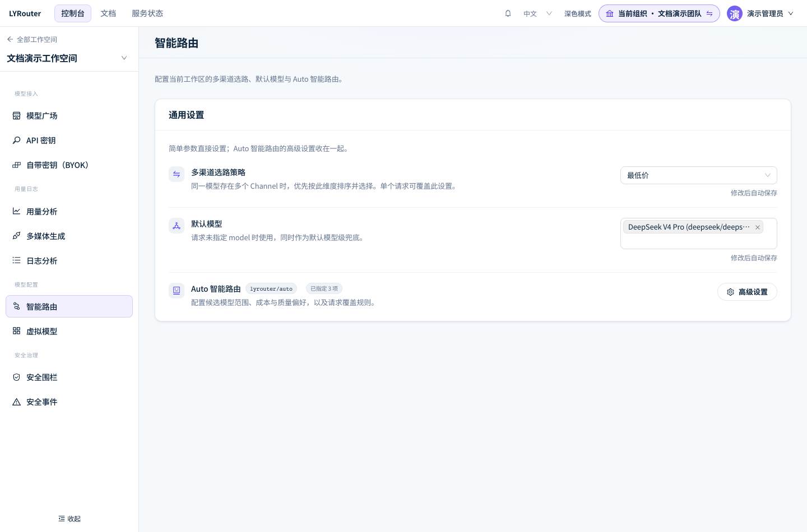Click the 已指定 3 项 badge

(324, 289)
